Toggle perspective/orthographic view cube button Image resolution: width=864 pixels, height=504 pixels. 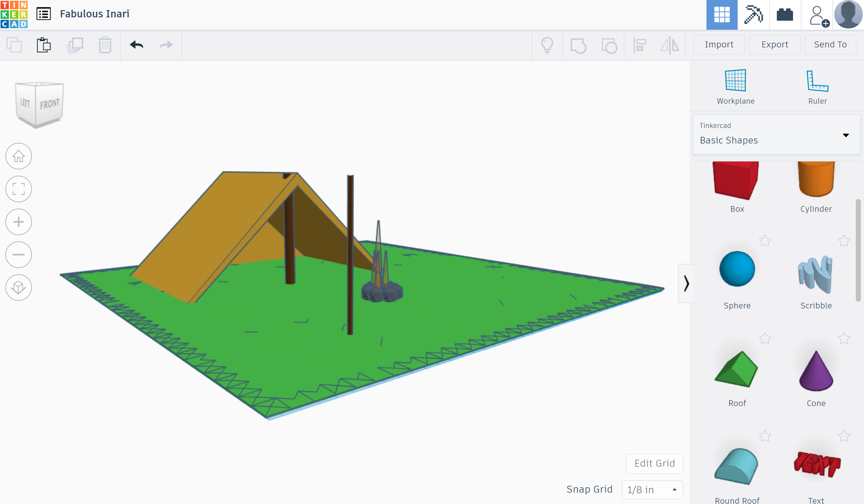coord(19,288)
